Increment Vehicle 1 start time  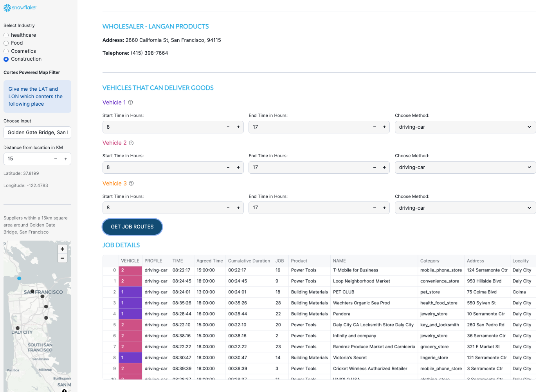[x=238, y=127]
